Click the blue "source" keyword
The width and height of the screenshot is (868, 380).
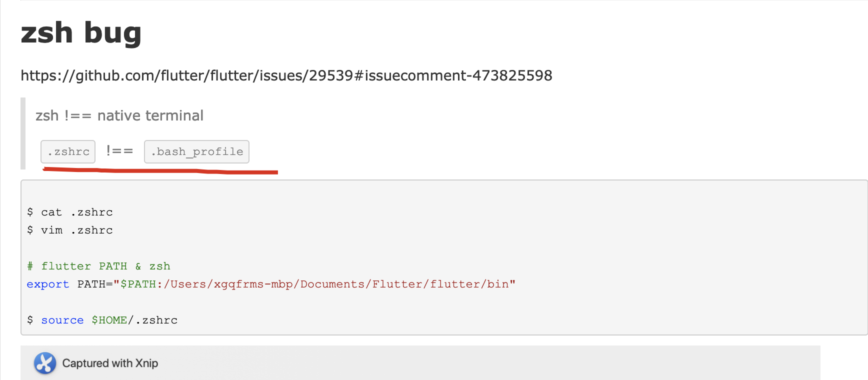pos(62,320)
